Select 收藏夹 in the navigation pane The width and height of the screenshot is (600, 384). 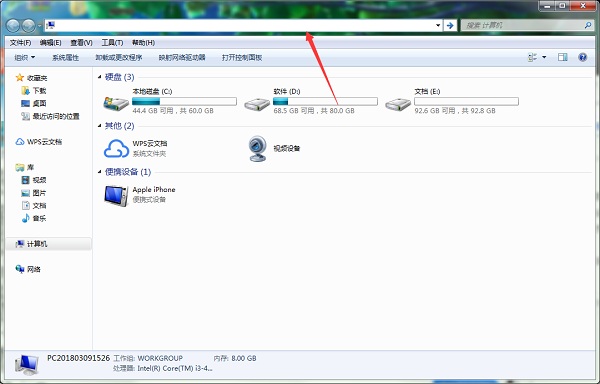point(37,78)
